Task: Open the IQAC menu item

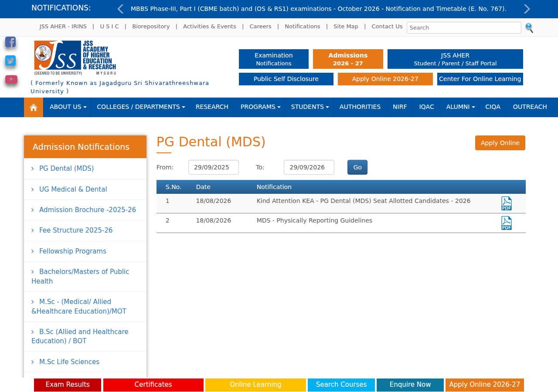Action: [x=427, y=107]
